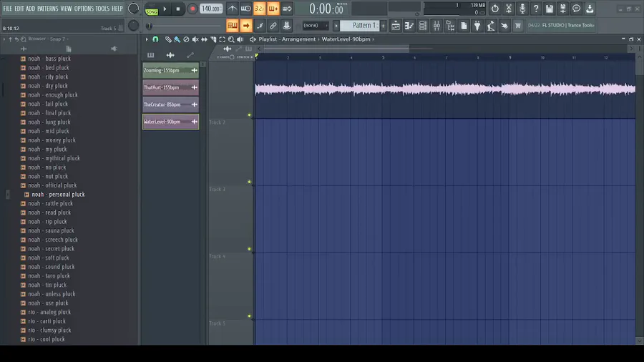Open the playlist options menu arrow
The height and width of the screenshot is (362, 644).
click(147, 39)
